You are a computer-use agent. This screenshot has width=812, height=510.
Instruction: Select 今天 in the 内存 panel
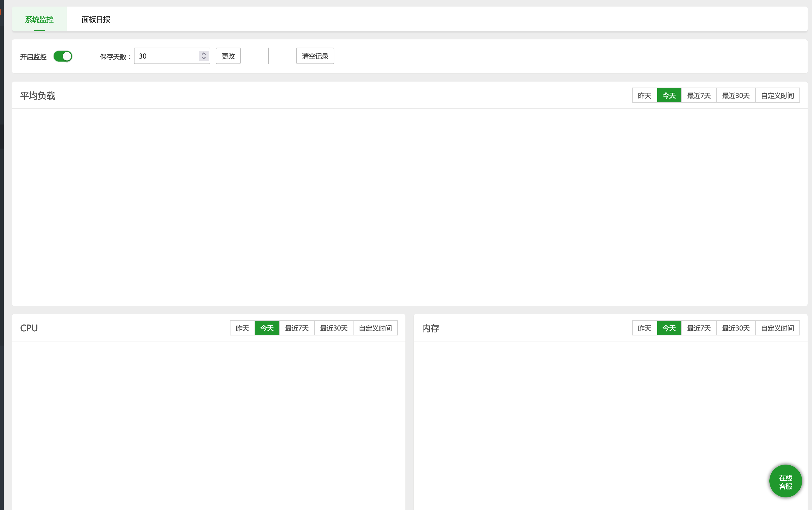click(669, 328)
